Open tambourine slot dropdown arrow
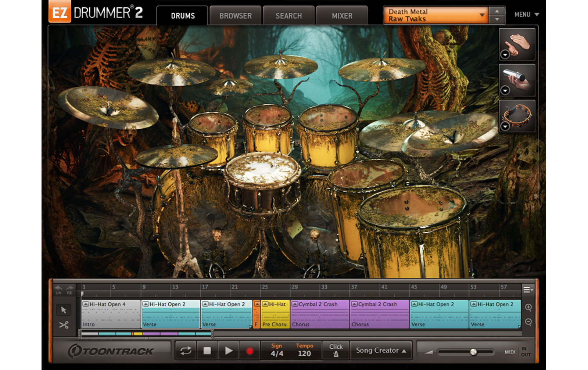This screenshot has height=370, width=588. pyautogui.click(x=505, y=126)
